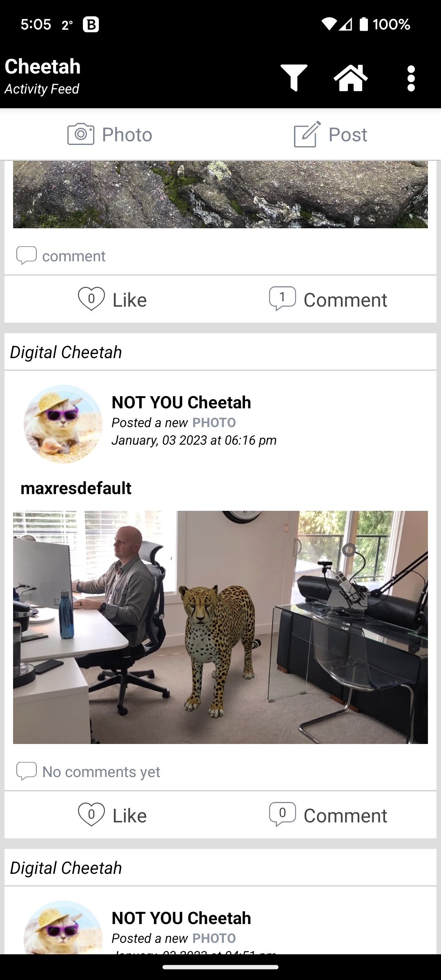
Task: Open NOT YOU Cheetah profile name
Action: [x=181, y=402]
